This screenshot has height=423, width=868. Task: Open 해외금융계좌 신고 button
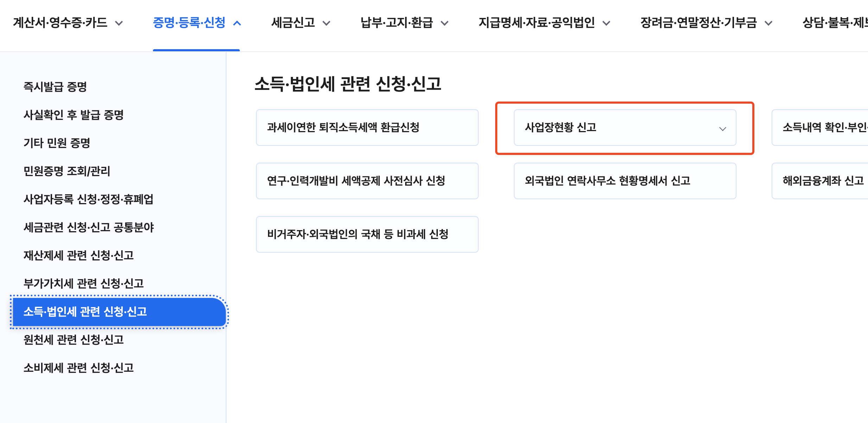820,181
